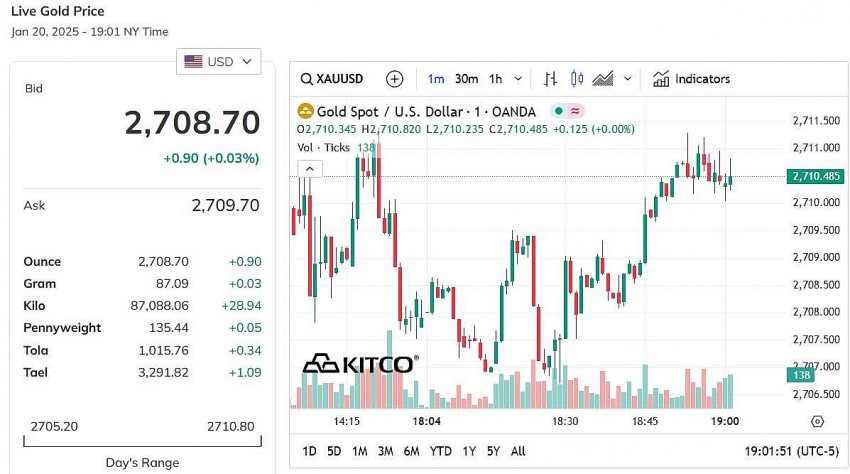Viewport: 850px width, 474px height.
Task: Open the USD currency dropdown
Action: point(219,62)
